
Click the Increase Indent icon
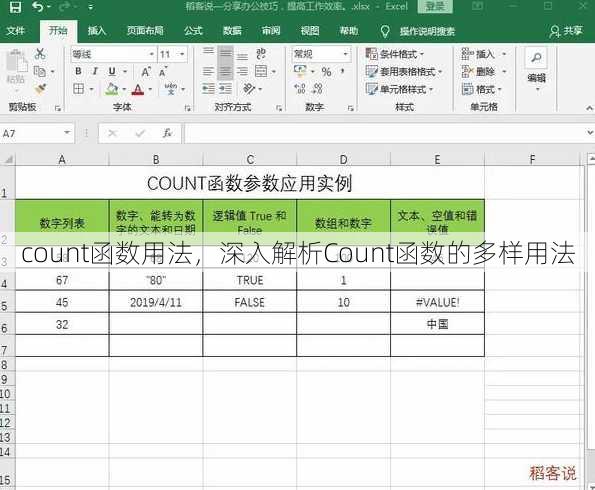pos(225,89)
